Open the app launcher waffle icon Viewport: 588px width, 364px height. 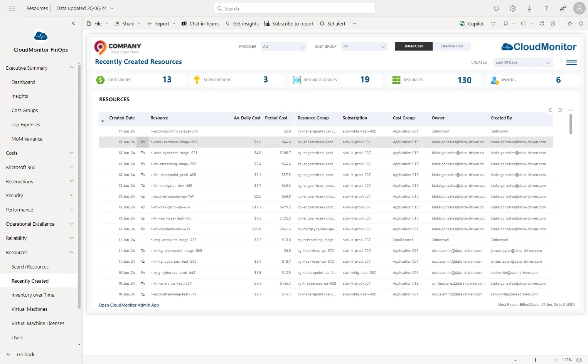click(x=12, y=8)
